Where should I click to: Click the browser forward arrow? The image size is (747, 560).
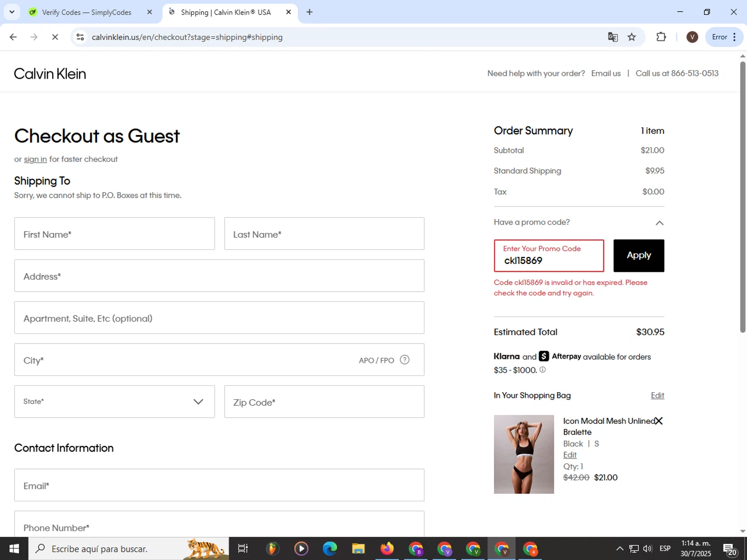[34, 37]
